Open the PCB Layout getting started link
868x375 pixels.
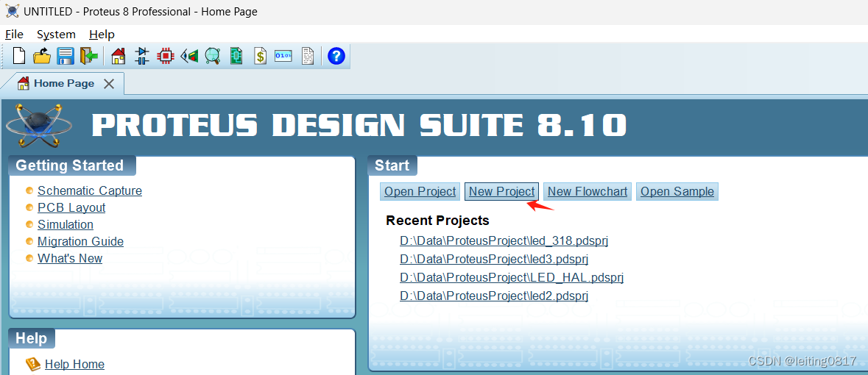[71, 207]
